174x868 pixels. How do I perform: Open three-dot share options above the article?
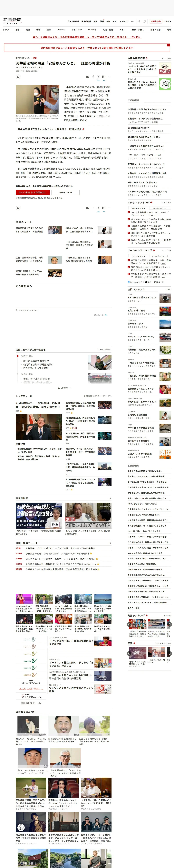(x=109, y=77)
